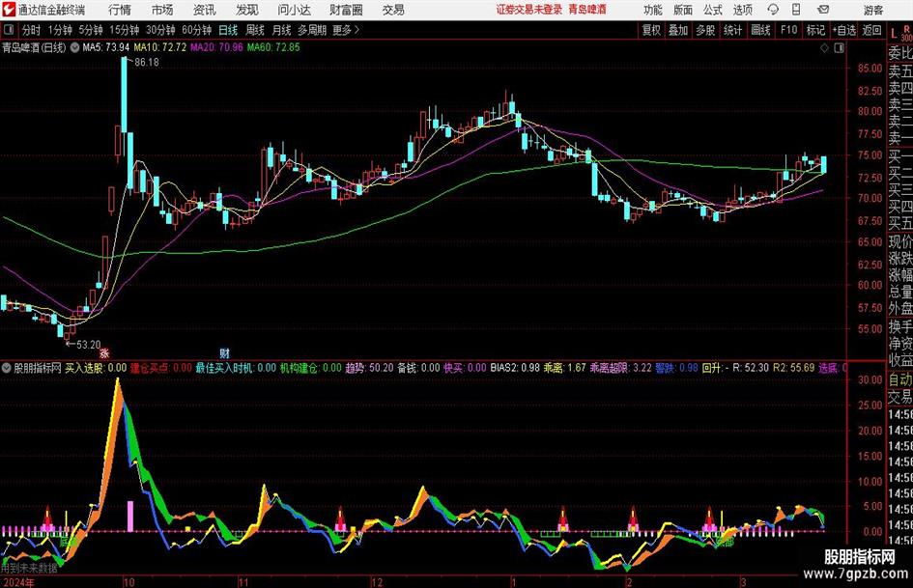Click the 统计 statistics button

tap(733, 30)
